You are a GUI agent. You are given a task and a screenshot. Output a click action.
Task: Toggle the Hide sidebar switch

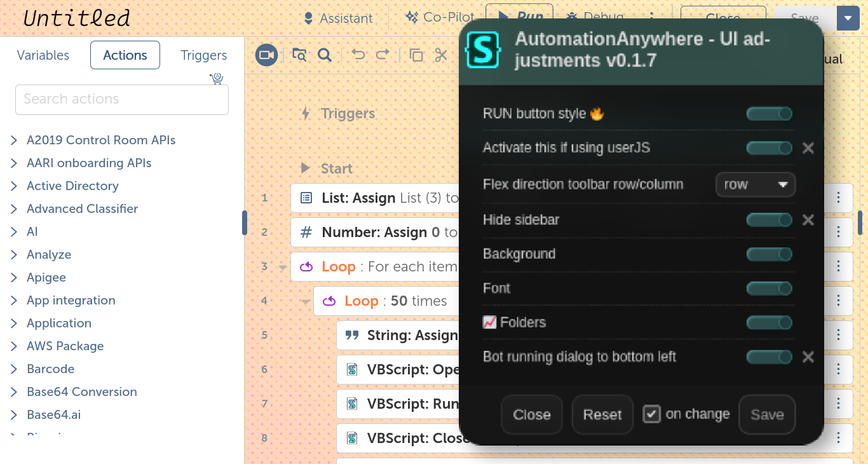(769, 220)
